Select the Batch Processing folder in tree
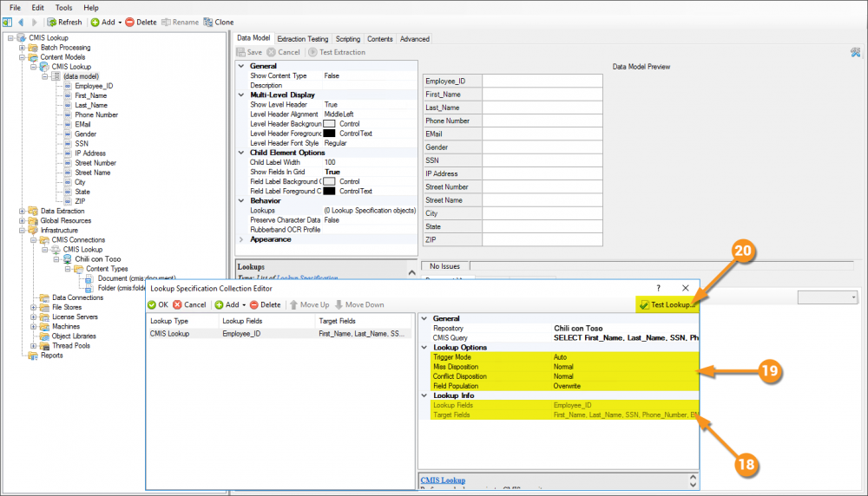Viewport: 868px width, 496px height. 65,48
